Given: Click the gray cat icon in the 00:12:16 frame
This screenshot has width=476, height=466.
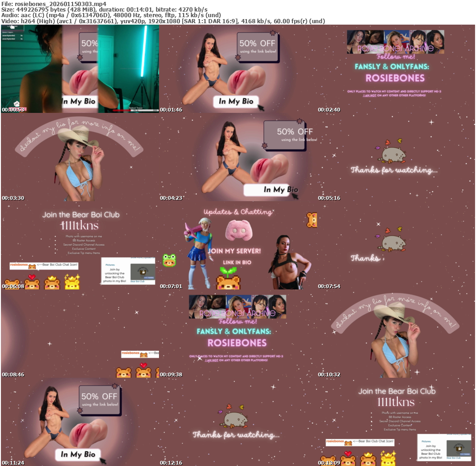Looking at the screenshot, I should pos(235,418).
